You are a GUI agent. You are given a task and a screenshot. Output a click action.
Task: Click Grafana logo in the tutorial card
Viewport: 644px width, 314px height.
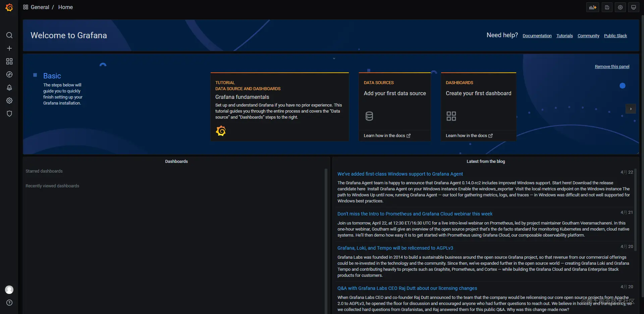click(221, 131)
